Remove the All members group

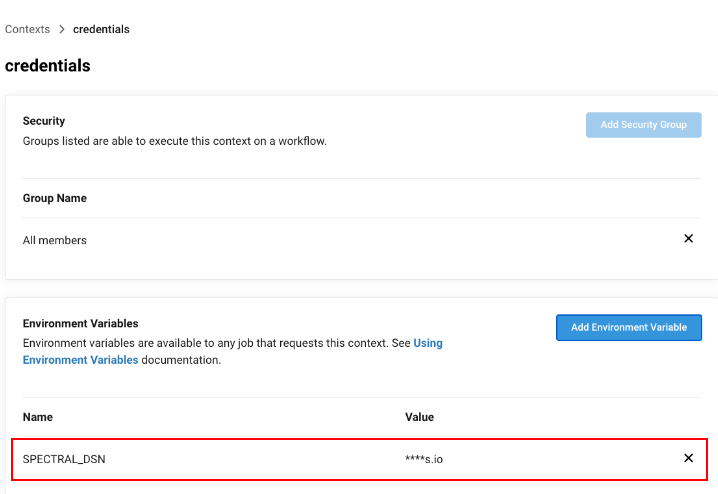688,239
